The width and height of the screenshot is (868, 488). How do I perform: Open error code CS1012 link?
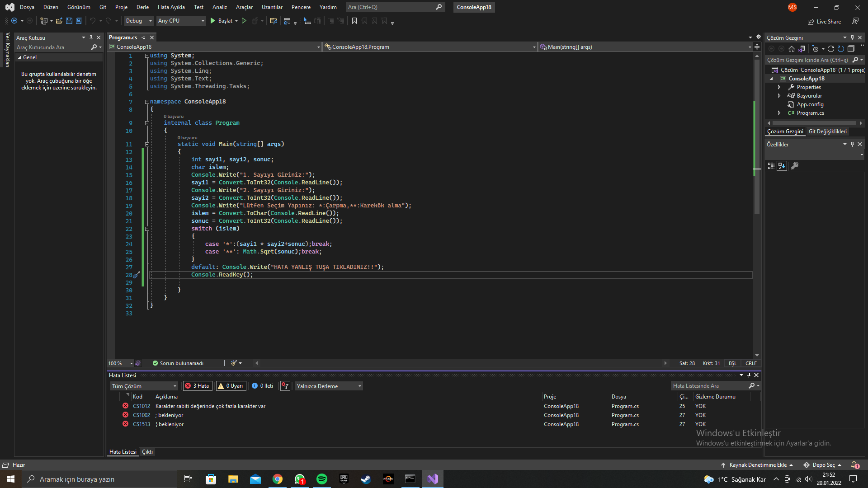pos(142,406)
